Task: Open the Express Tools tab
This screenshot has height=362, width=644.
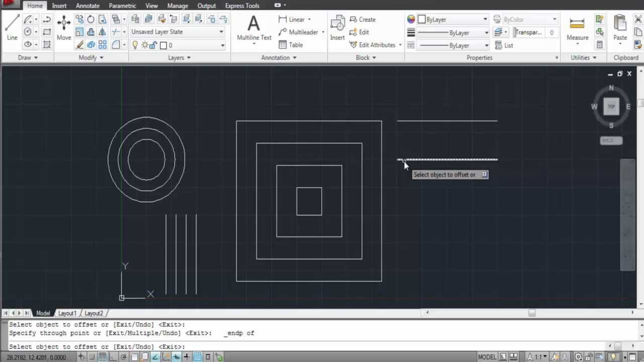Action: (x=242, y=6)
